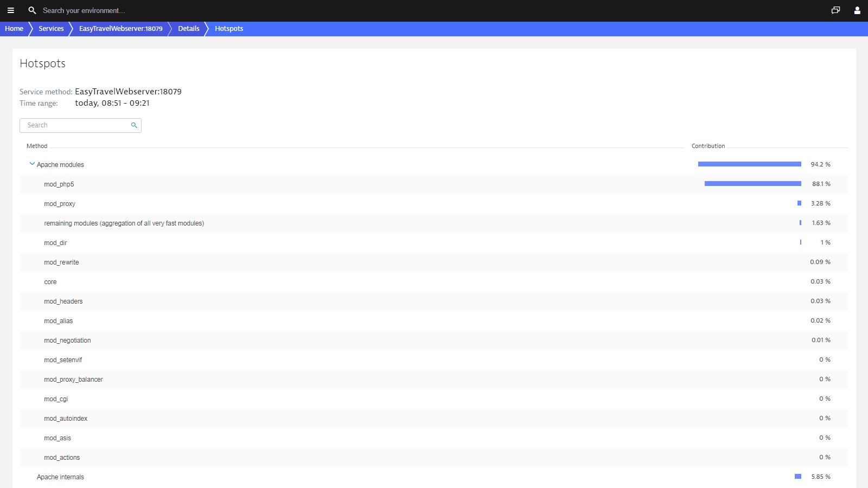Click the Contribution column header
The image size is (868, 488).
[x=708, y=146]
